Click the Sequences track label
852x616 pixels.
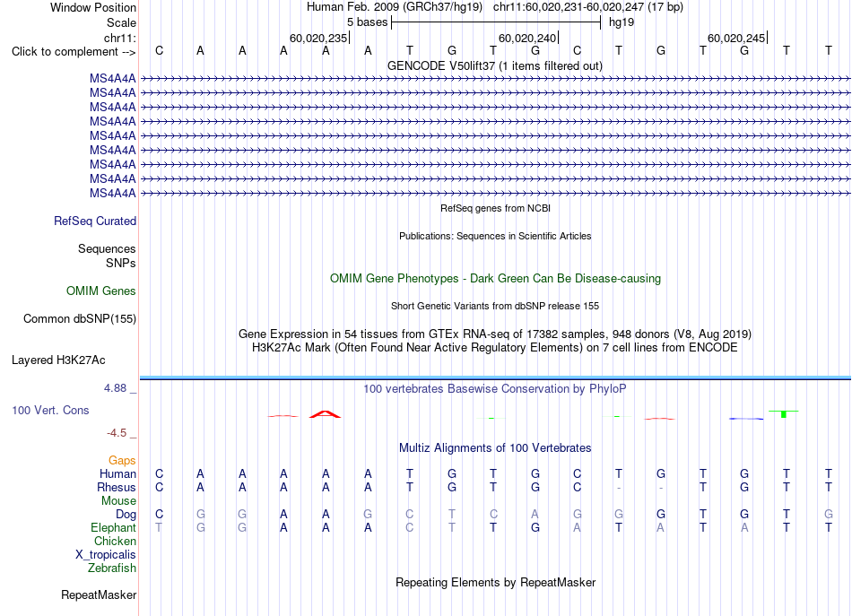point(107,248)
